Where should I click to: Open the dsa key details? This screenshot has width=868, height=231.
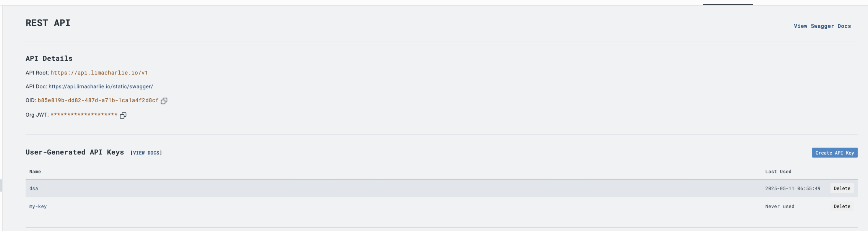point(34,188)
